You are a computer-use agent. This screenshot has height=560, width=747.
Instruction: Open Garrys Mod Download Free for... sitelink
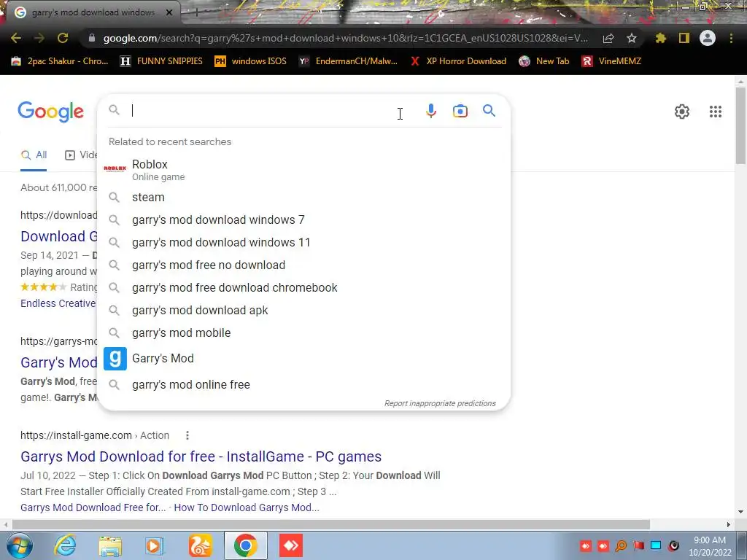93,507
